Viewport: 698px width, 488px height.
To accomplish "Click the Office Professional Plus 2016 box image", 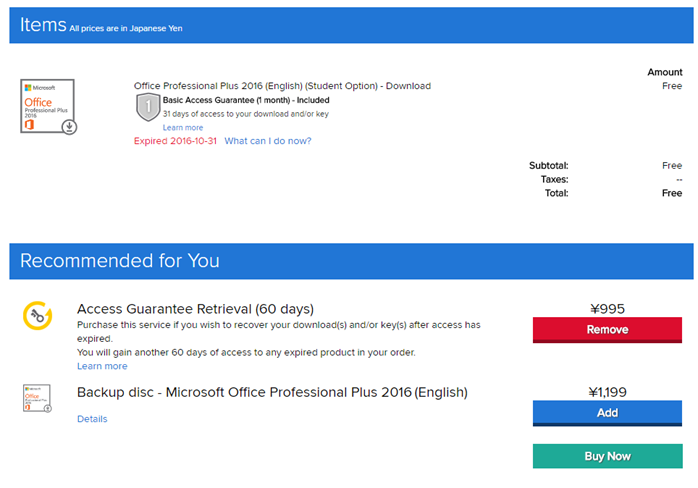I will point(49,106).
